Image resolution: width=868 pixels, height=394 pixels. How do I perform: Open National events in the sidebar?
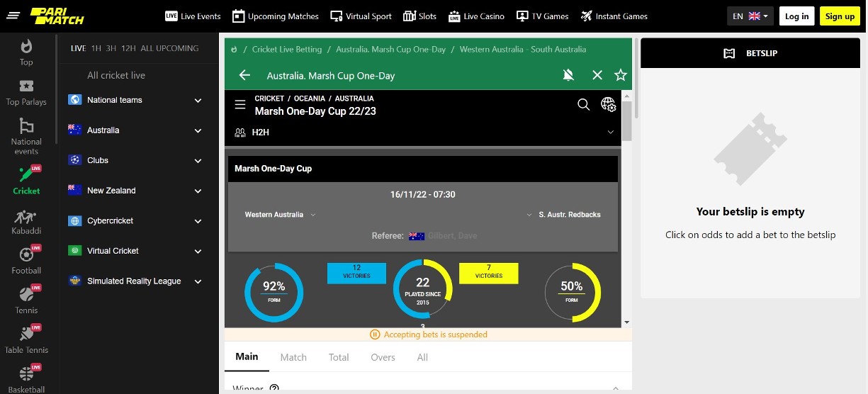coord(26,137)
